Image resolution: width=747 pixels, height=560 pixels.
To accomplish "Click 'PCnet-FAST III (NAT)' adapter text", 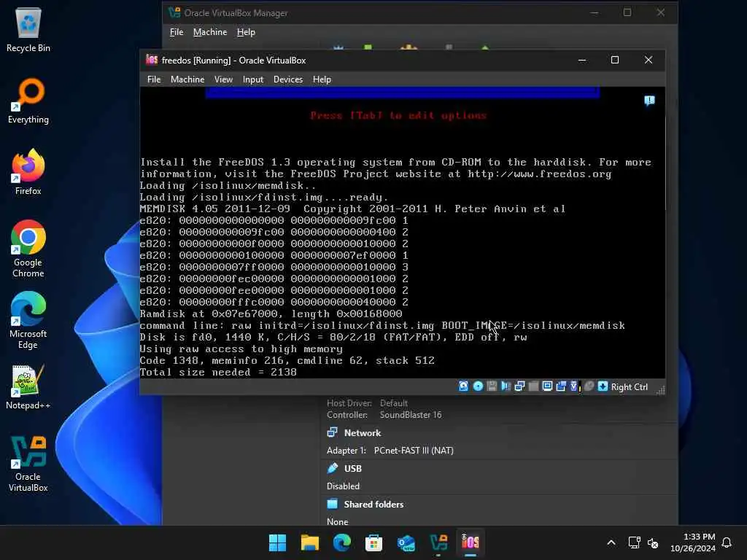I will (414, 451).
